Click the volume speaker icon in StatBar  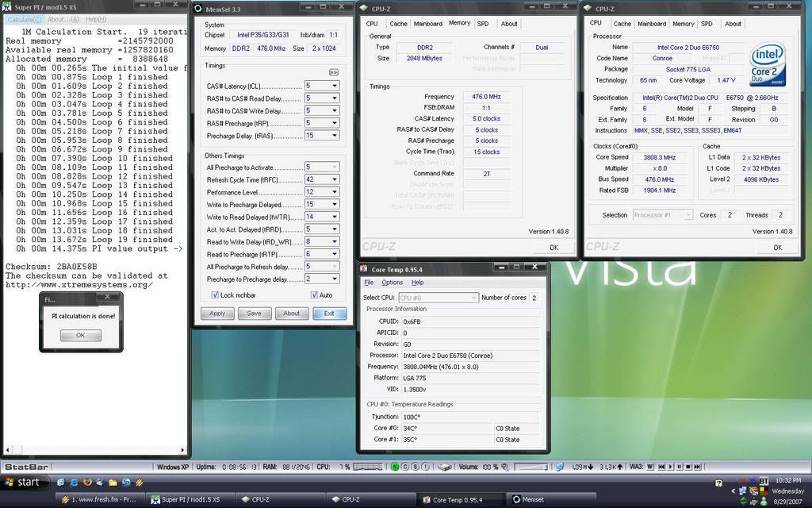tap(504, 467)
